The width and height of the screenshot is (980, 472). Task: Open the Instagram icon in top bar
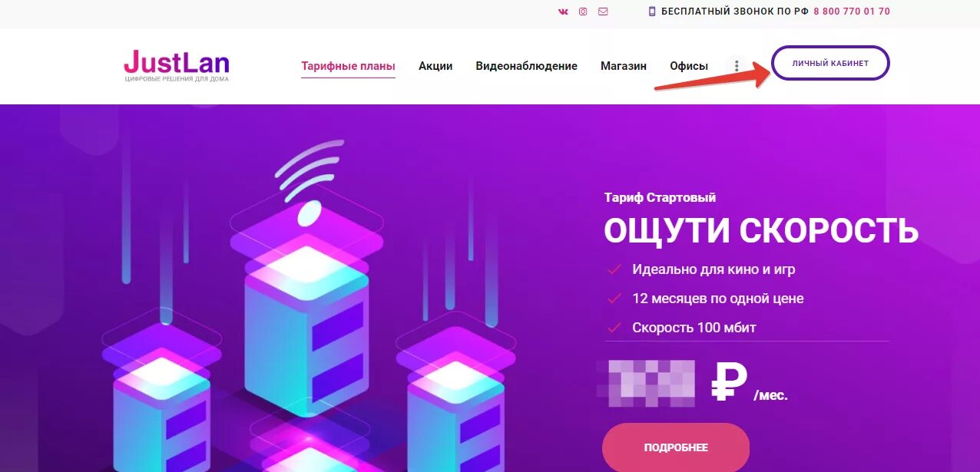pos(583,12)
